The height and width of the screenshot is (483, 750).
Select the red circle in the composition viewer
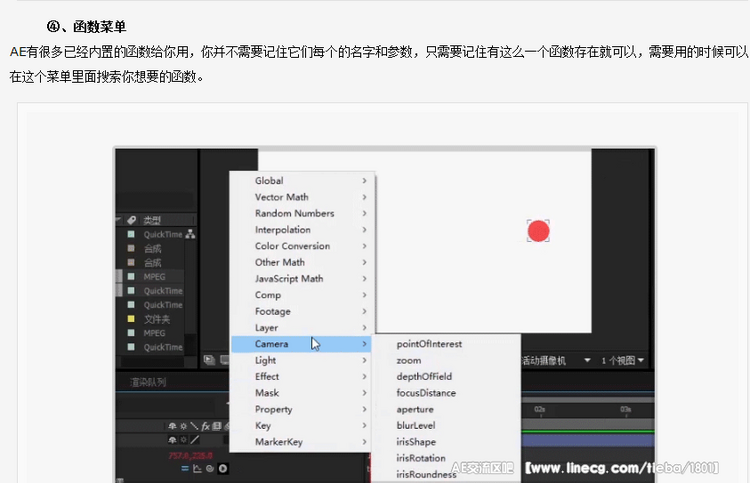click(539, 231)
